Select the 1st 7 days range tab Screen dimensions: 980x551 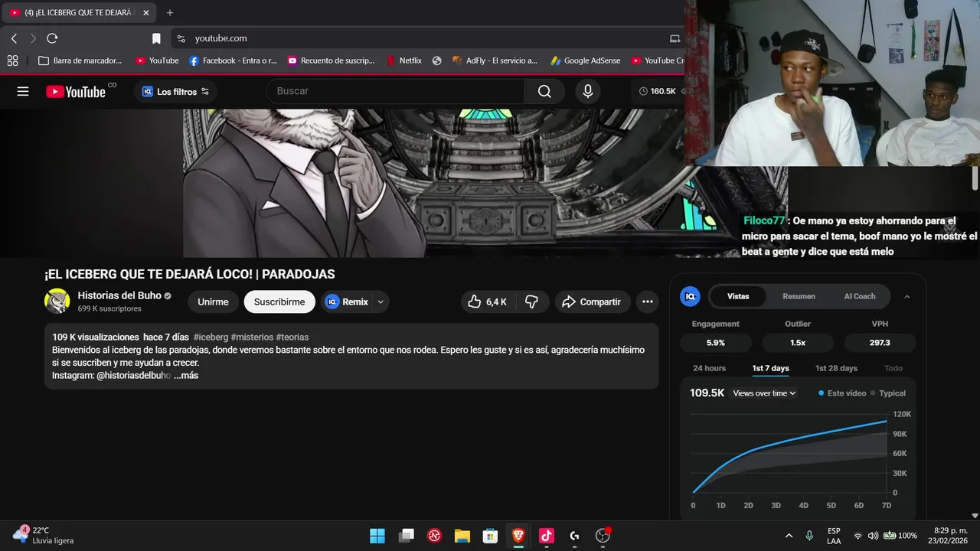coord(770,368)
